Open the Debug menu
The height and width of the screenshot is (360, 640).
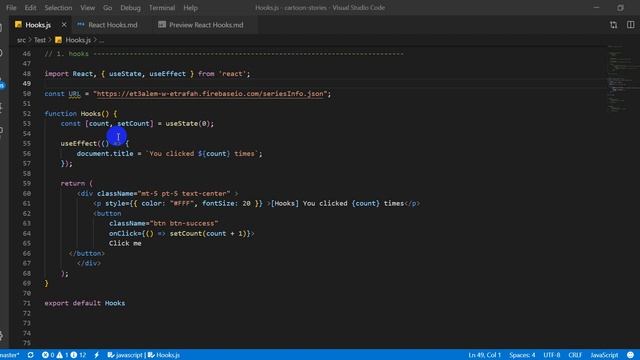130,8
